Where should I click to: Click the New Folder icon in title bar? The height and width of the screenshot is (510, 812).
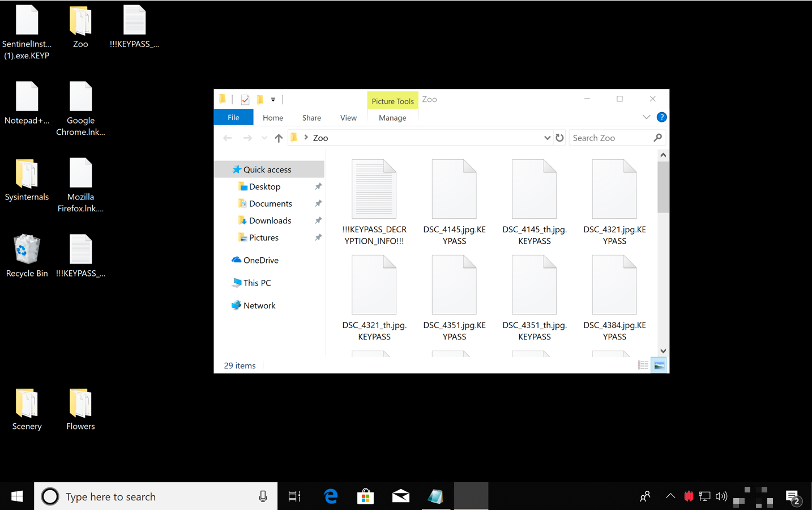(260, 100)
